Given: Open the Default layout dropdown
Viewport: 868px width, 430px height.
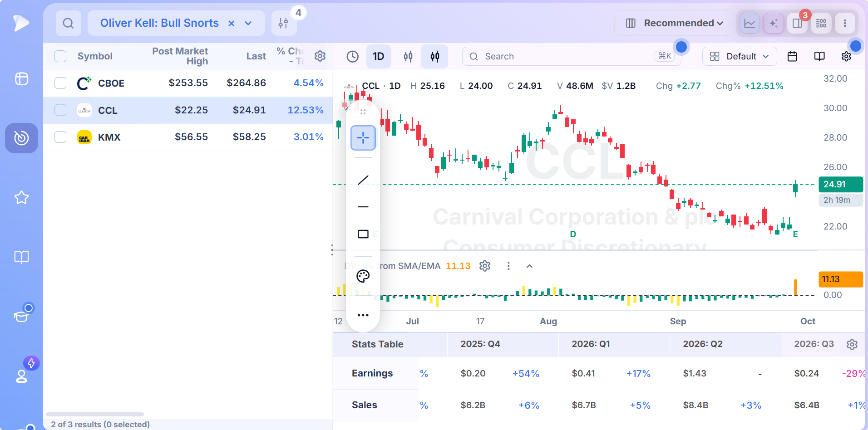Looking at the screenshot, I should 740,56.
